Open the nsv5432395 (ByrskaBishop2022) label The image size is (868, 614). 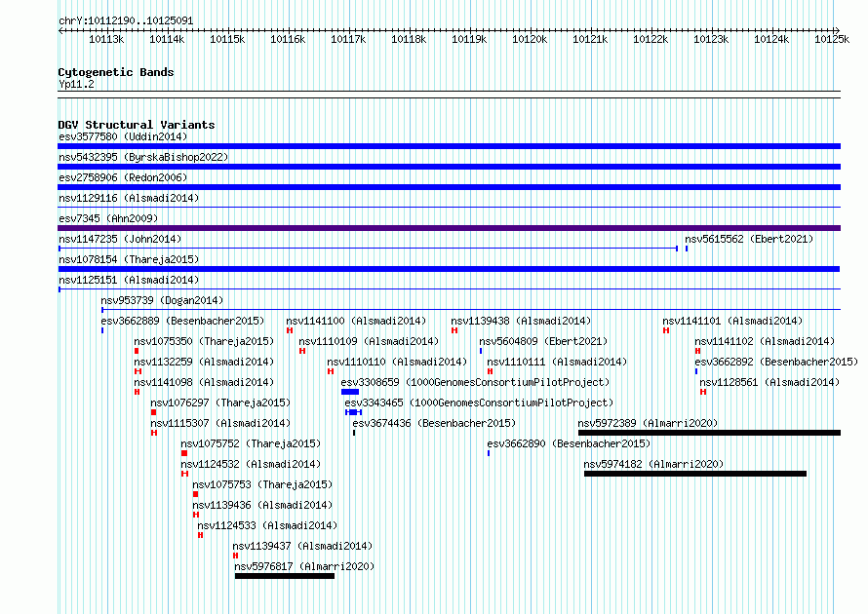coord(143,157)
